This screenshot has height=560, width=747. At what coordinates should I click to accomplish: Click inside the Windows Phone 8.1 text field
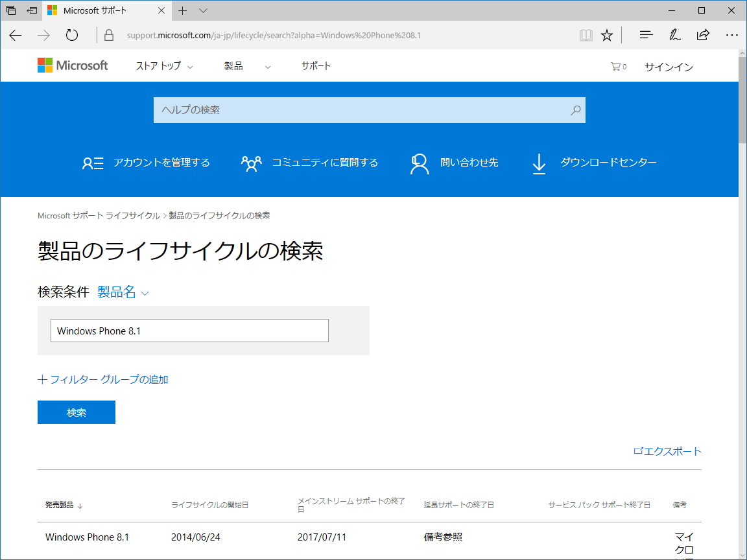(x=189, y=331)
